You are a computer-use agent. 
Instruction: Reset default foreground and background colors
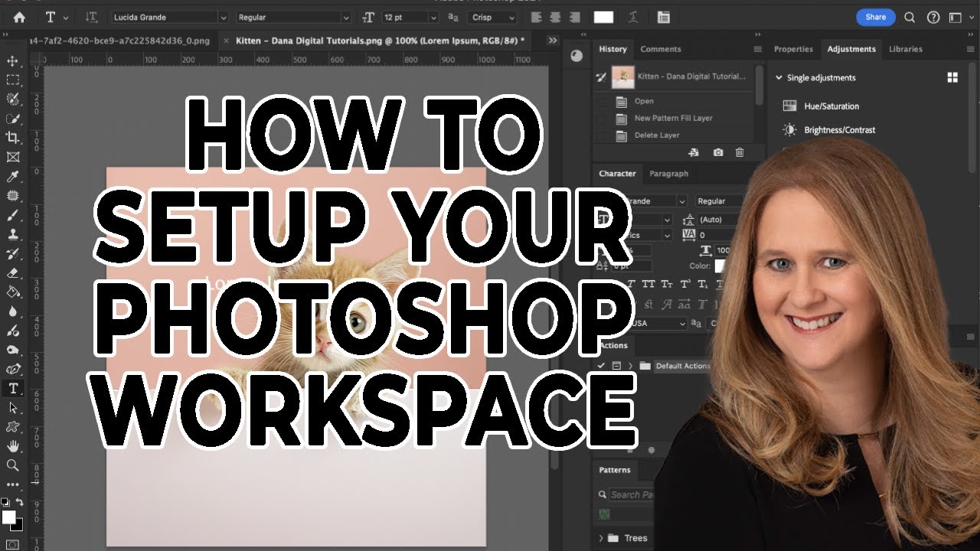tap(5, 502)
